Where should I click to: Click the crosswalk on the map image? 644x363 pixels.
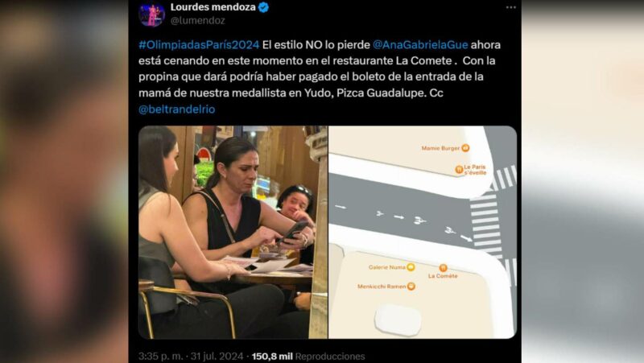(x=485, y=225)
